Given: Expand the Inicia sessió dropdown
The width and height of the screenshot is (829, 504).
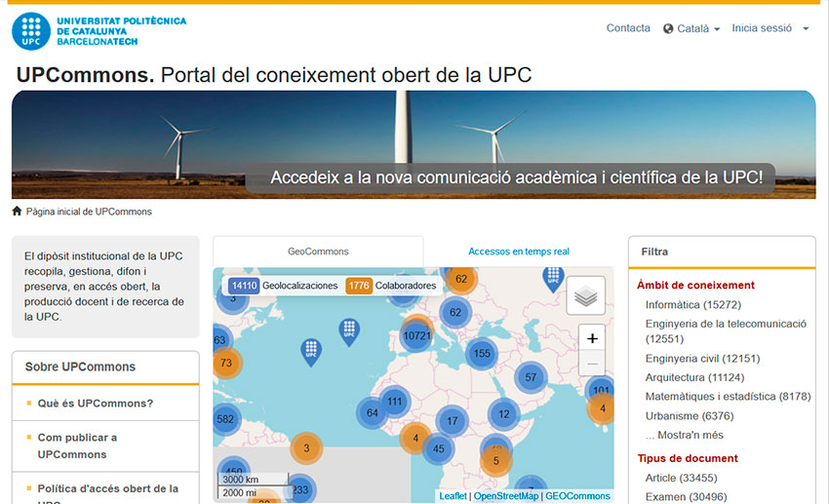Looking at the screenshot, I should tap(770, 29).
